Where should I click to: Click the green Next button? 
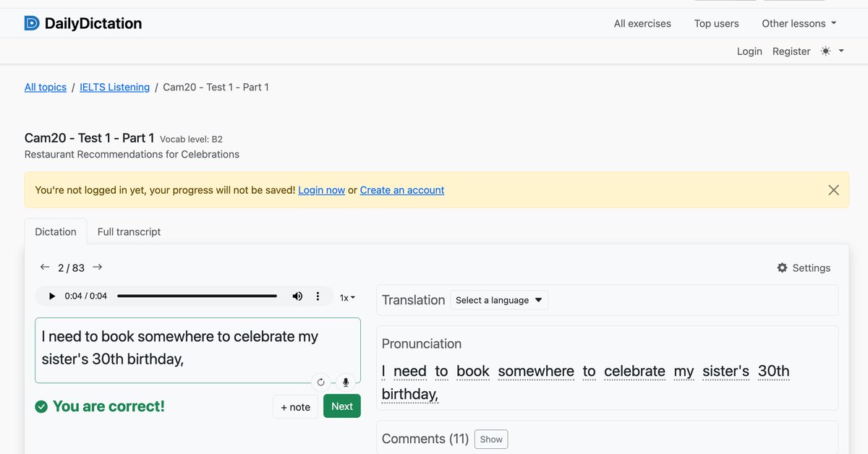342,406
